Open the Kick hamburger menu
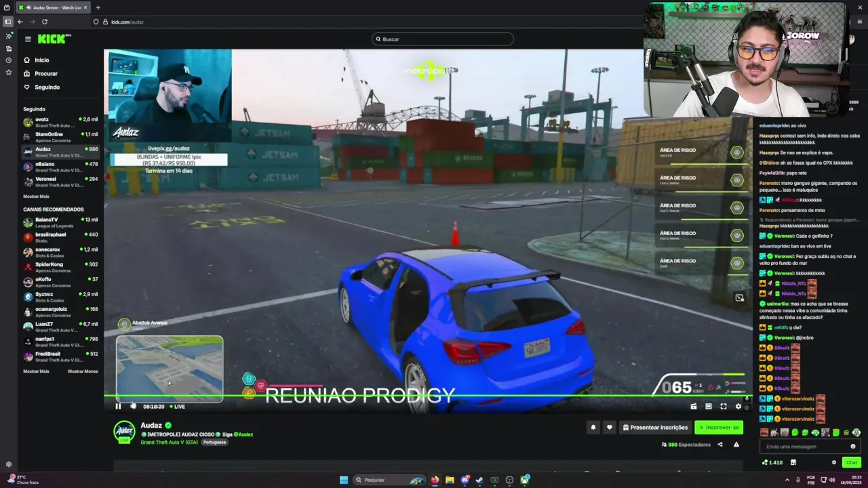The height and width of the screenshot is (488, 868). (28, 39)
